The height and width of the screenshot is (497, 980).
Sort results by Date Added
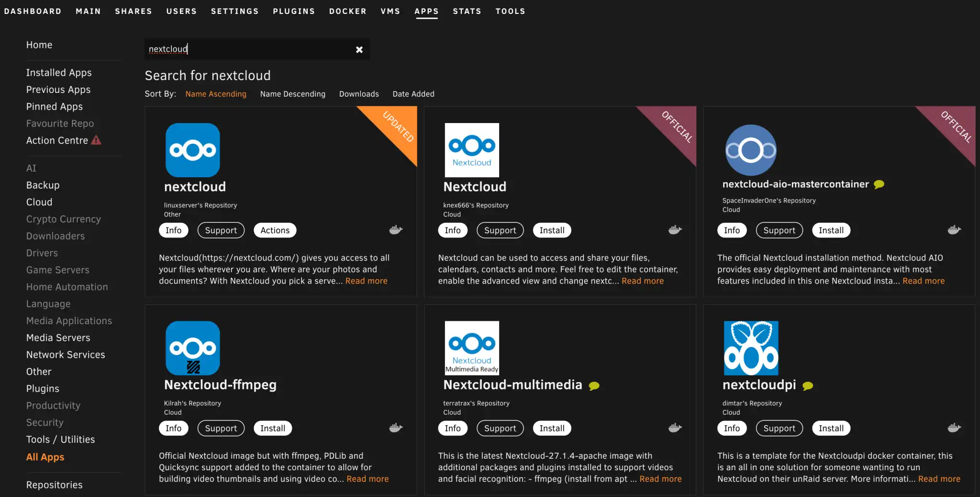point(413,94)
